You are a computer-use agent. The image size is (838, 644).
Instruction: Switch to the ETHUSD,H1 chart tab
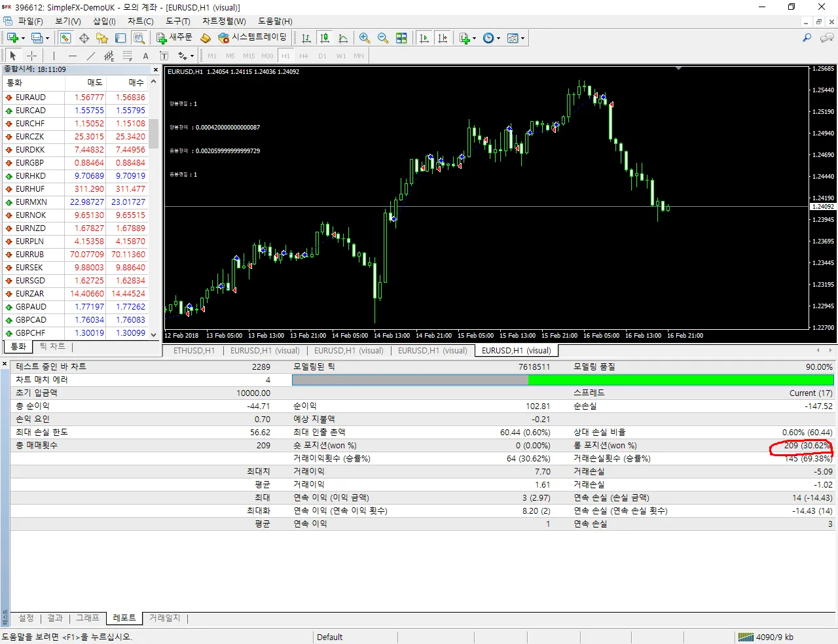click(x=194, y=351)
